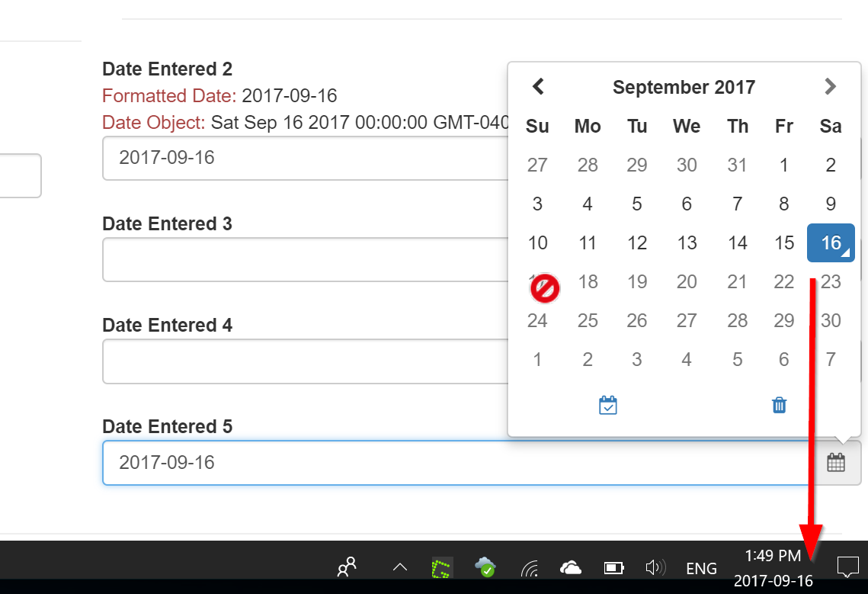Viewport: 868px width, 594px height.
Task: Open the date picker on Date Entered 5
Action: [836, 461]
